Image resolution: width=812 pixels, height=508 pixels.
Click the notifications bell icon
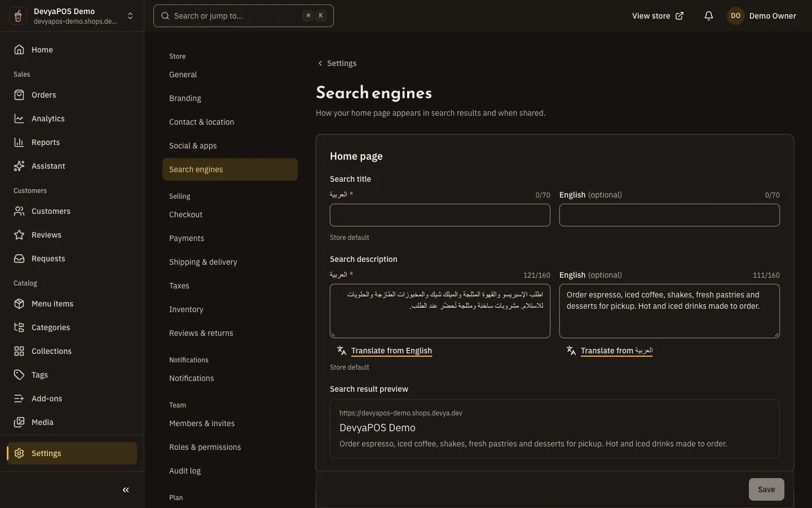click(709, 16)
